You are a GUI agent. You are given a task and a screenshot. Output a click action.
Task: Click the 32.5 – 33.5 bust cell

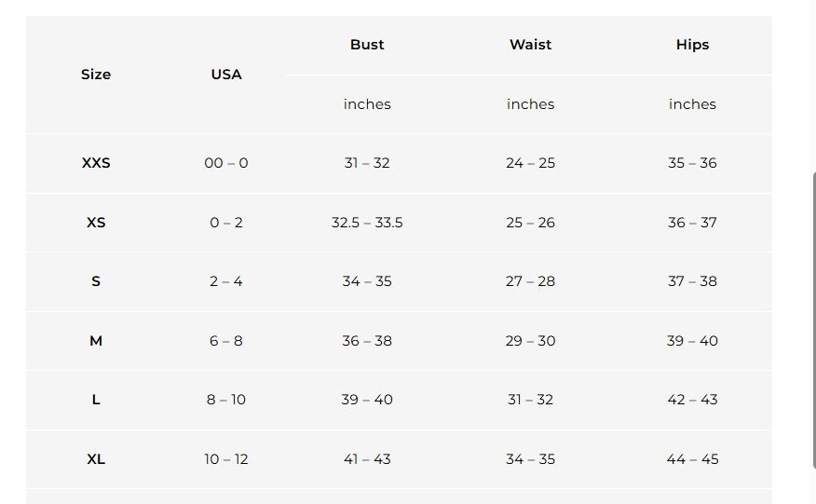coord(367,223)
